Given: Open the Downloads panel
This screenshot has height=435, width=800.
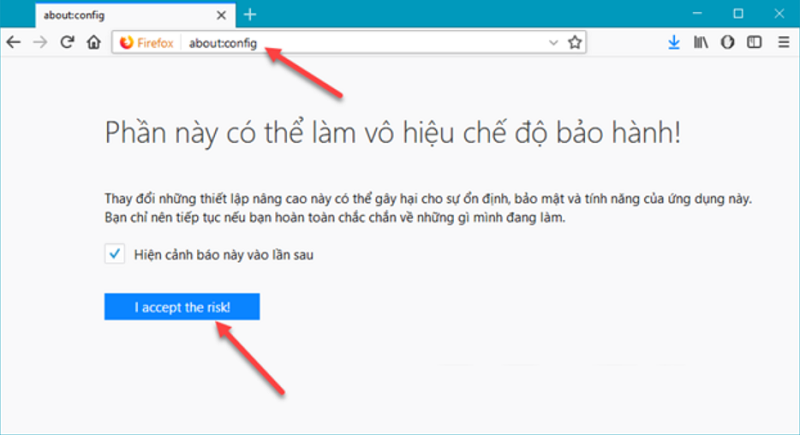Looking at the screenshot, I should pyautogui.click(x=674, y=42).
